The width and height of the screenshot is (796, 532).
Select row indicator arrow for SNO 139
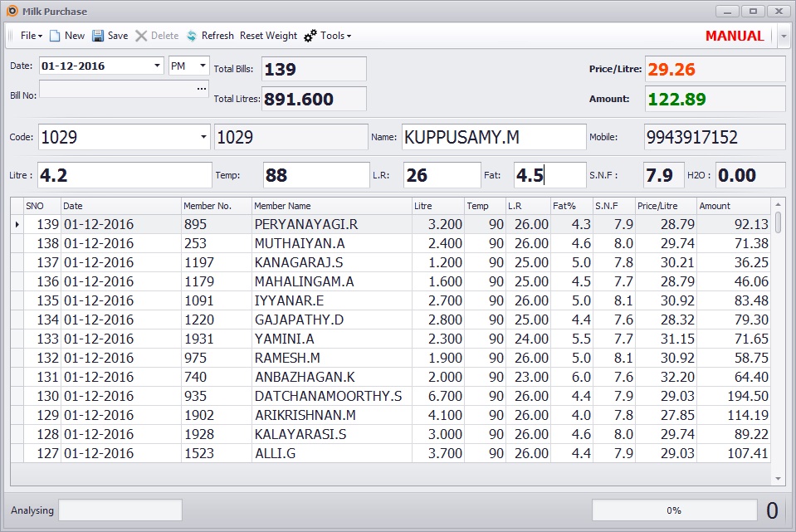click(x=17, y=224)
